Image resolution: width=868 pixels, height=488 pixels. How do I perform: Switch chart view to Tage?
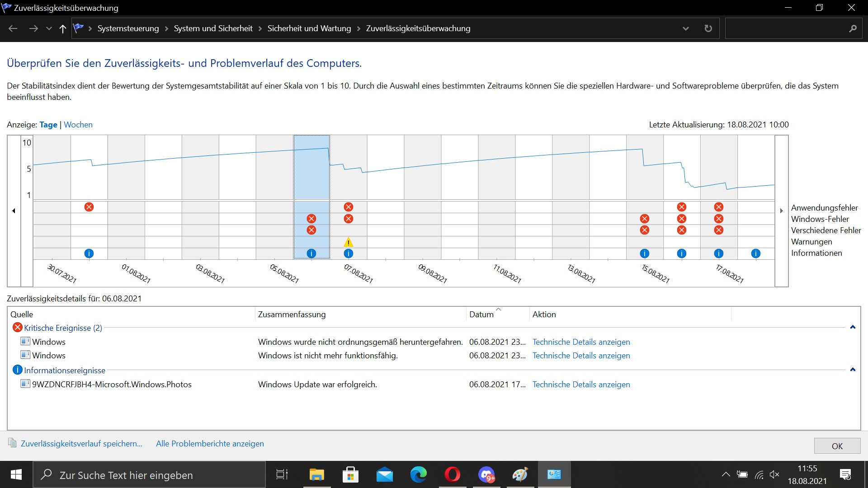click(x=48, y=125)
